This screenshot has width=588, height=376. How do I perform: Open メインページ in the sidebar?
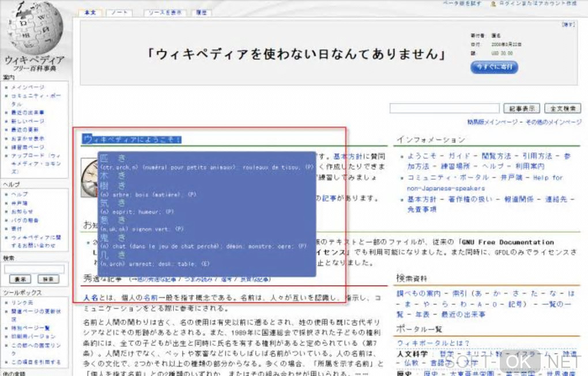click(28, 88)
